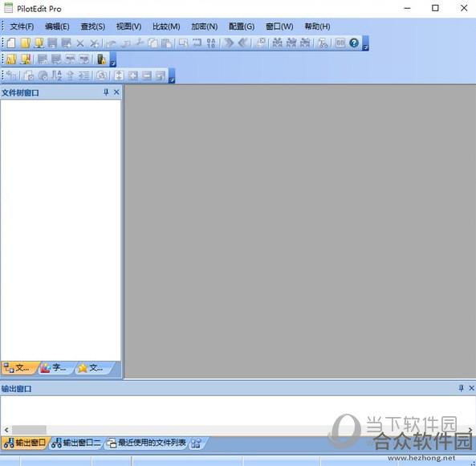Open the 视图(V) menu

pyautogui.click(x=128, y=27)
